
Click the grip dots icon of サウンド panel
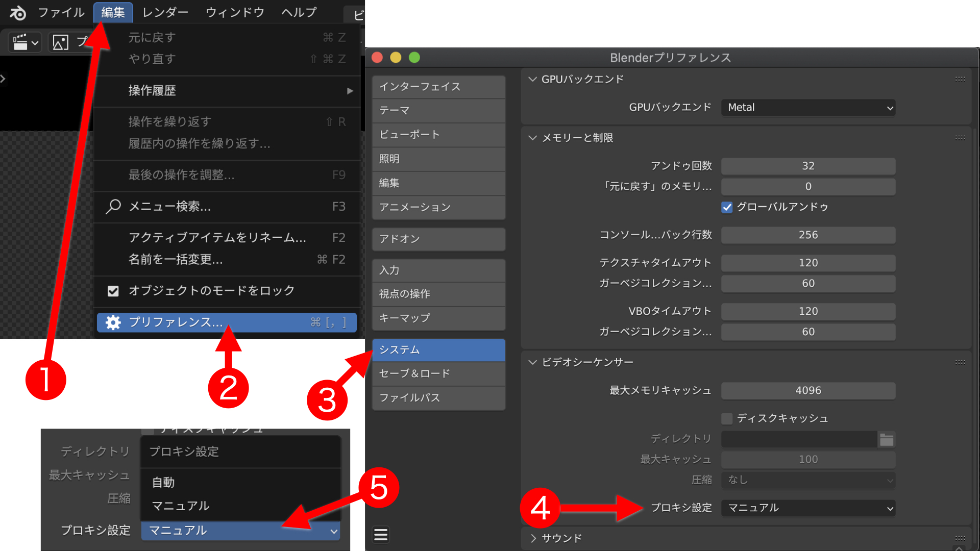[960, 538]
